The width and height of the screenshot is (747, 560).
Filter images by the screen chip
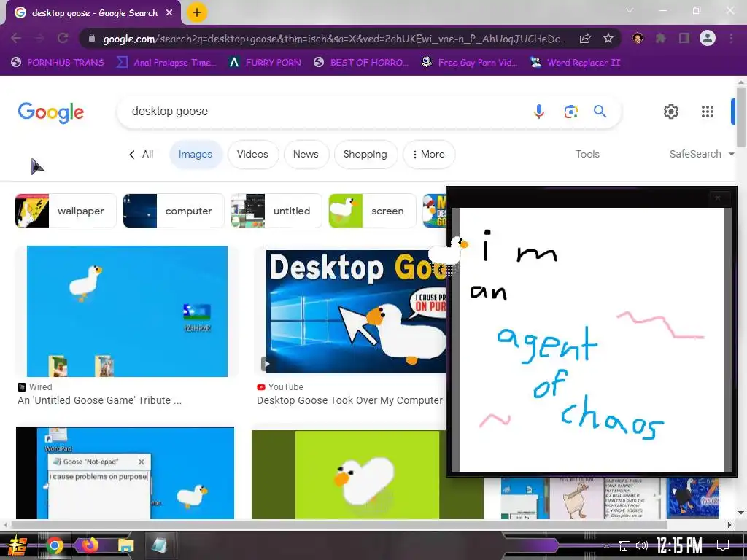372,211
